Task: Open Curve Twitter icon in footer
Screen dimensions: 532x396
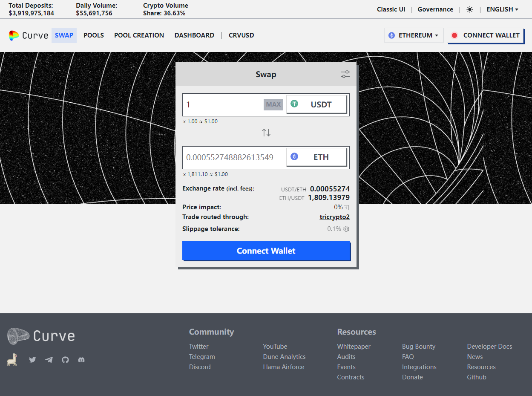Action: [x=32, y=360]
